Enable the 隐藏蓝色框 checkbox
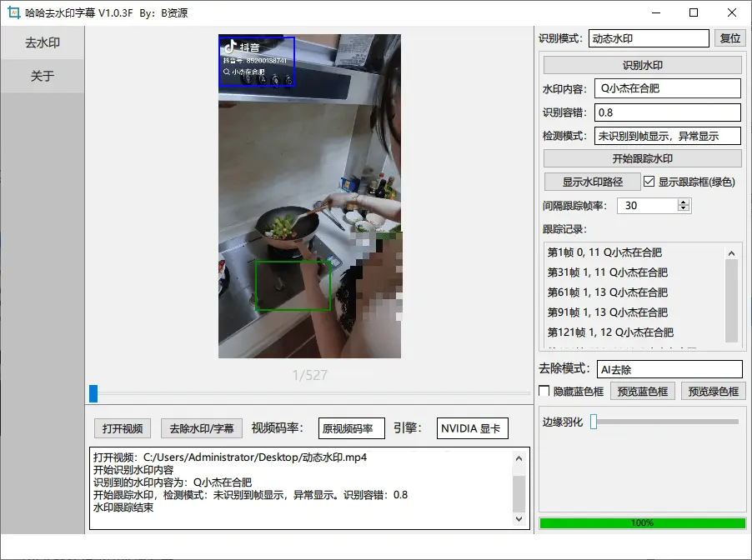Viewport: 752px width, 560px height. 545,390
